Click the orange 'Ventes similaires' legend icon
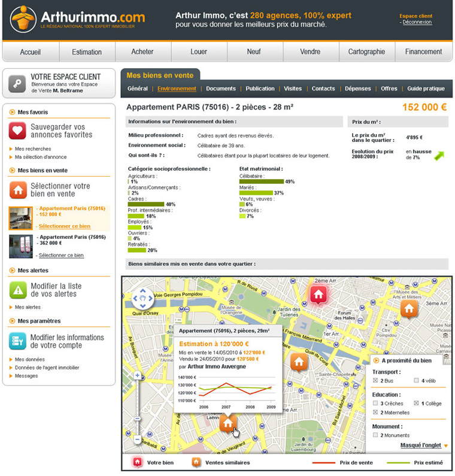Screen dimensions: 455x476 (196, 462)
